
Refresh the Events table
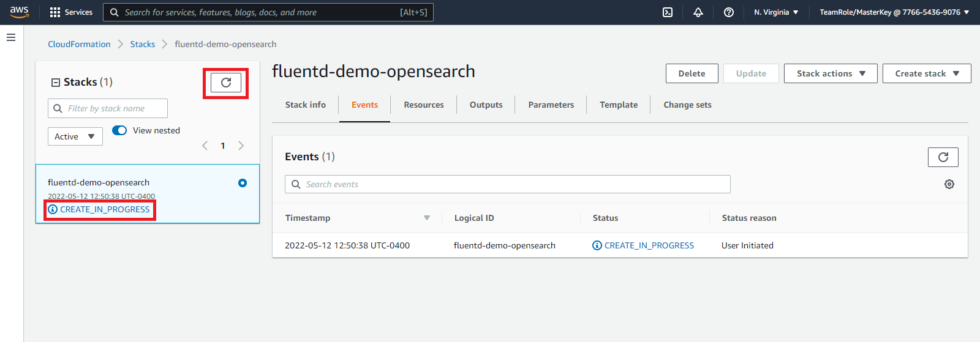click(943, 157)
